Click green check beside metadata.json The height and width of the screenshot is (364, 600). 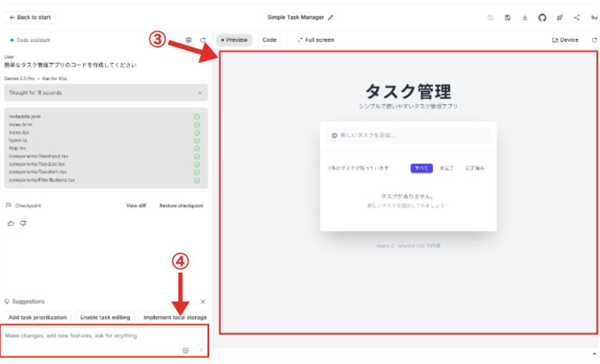196,117
